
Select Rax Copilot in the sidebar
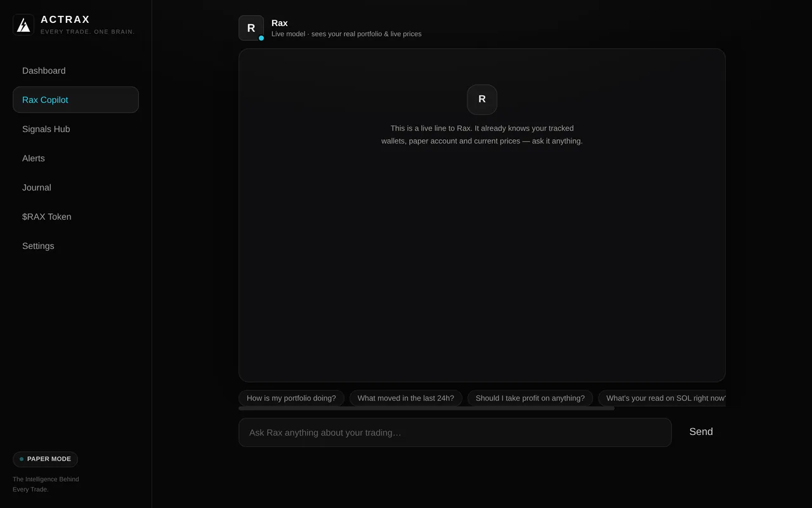point(75,100)
